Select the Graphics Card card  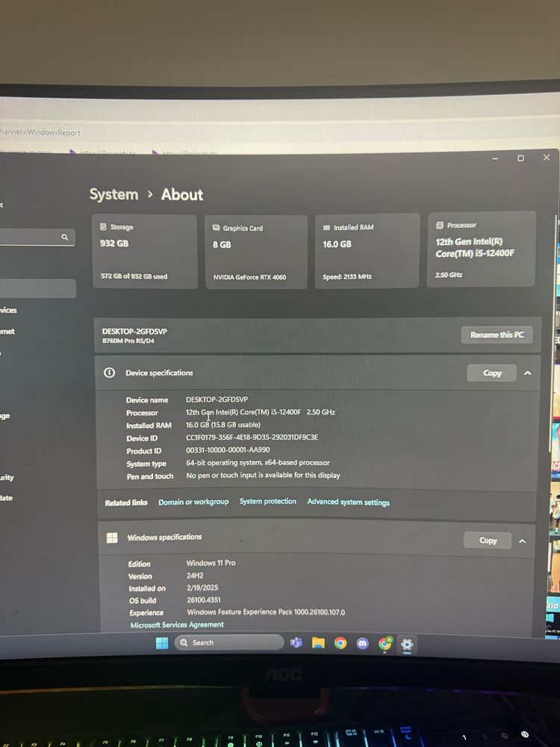[256, 252]
